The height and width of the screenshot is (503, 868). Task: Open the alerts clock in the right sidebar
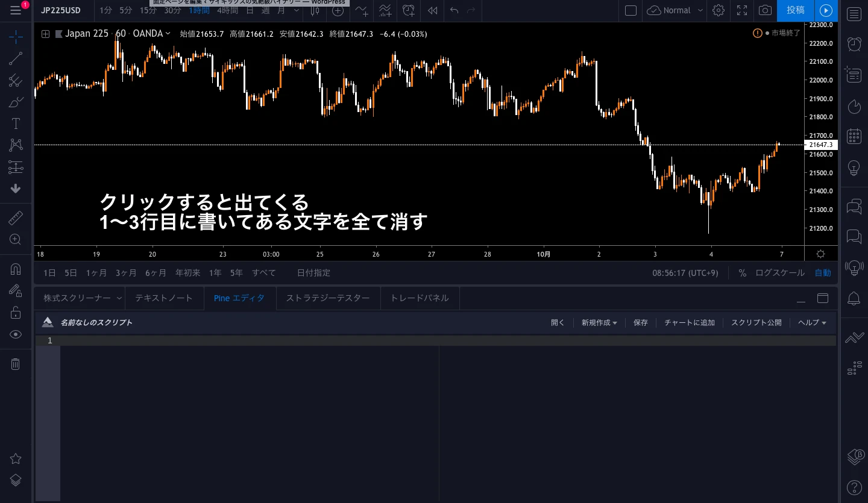tap(854, 43)
